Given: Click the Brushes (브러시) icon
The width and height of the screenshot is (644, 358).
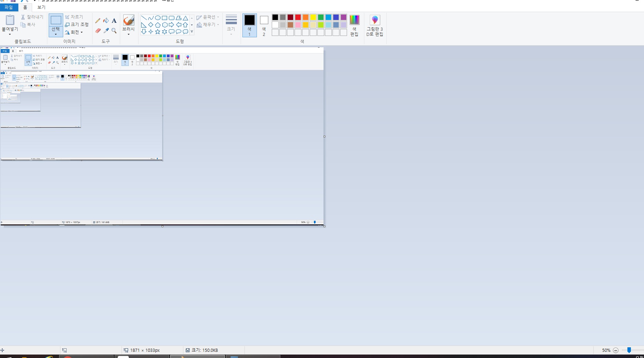Looking at the screenshot, I should [128, 20].
